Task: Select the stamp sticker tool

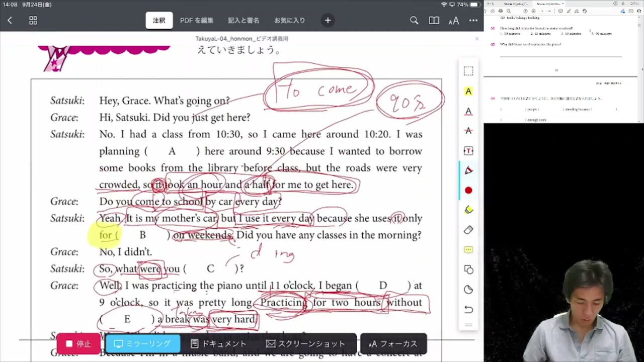Action: pos(468,290)
